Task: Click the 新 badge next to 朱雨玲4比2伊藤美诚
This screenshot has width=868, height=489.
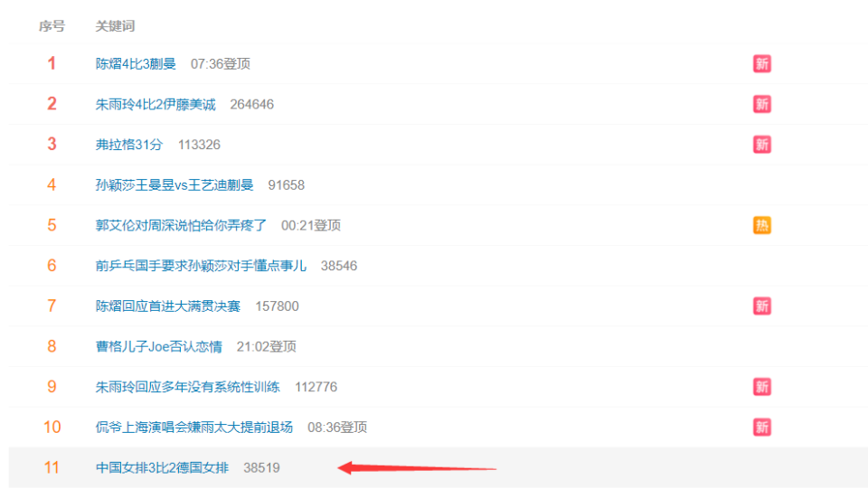Action: [761, 104]
